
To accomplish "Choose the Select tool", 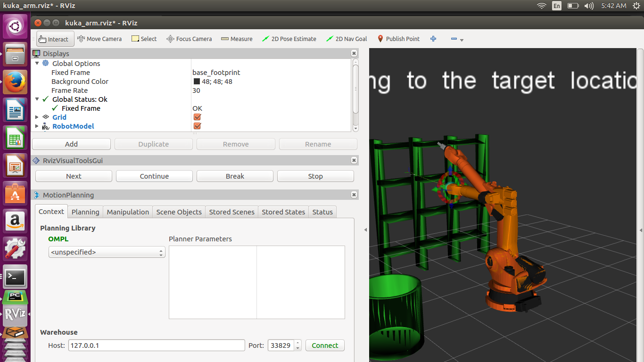I will click(144, 39).
